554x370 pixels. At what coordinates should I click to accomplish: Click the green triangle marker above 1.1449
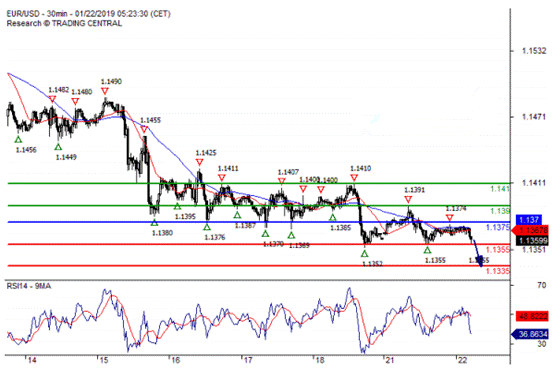pyautogui.click(x=58, y=147)
